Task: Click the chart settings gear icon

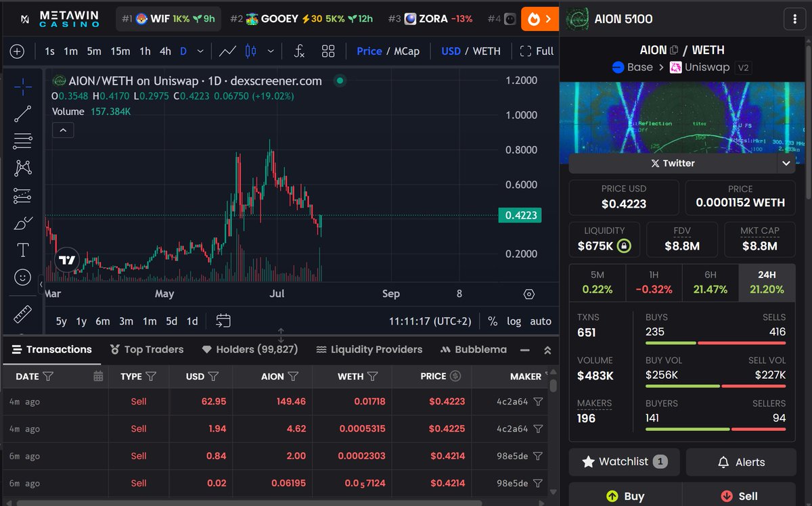Action: (529, 294)
